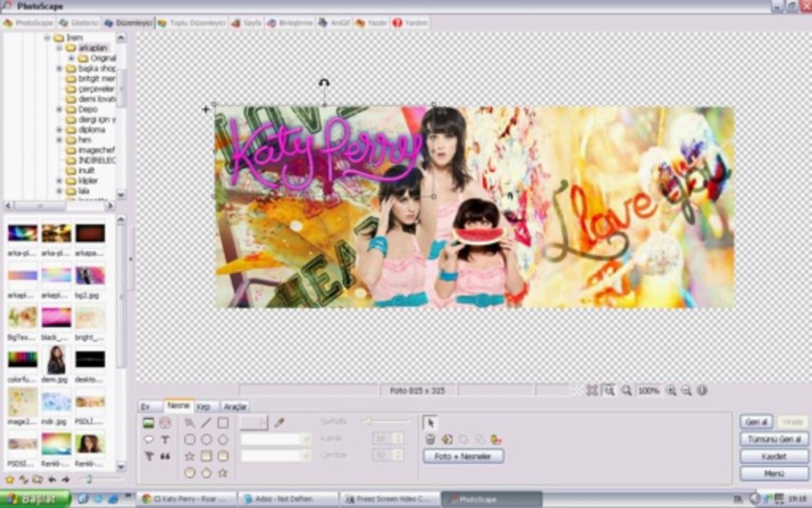Viewport: 812px width, 508px height.
Task: Expand the Depo folder node
Action: click(x=59, y=109)
